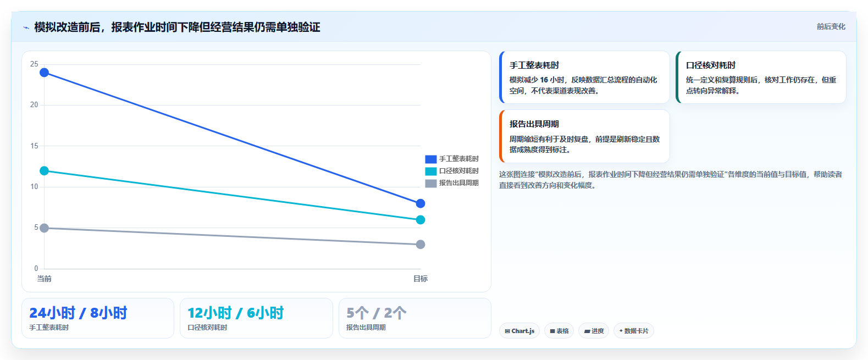Click the 目标 x-axis label
Viewport: 868px width, 360px height.
[421, 279]
